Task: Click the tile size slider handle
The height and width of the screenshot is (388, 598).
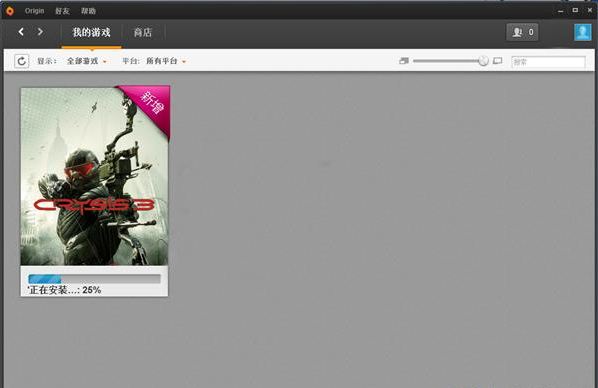Action: [x=483, y=61]
